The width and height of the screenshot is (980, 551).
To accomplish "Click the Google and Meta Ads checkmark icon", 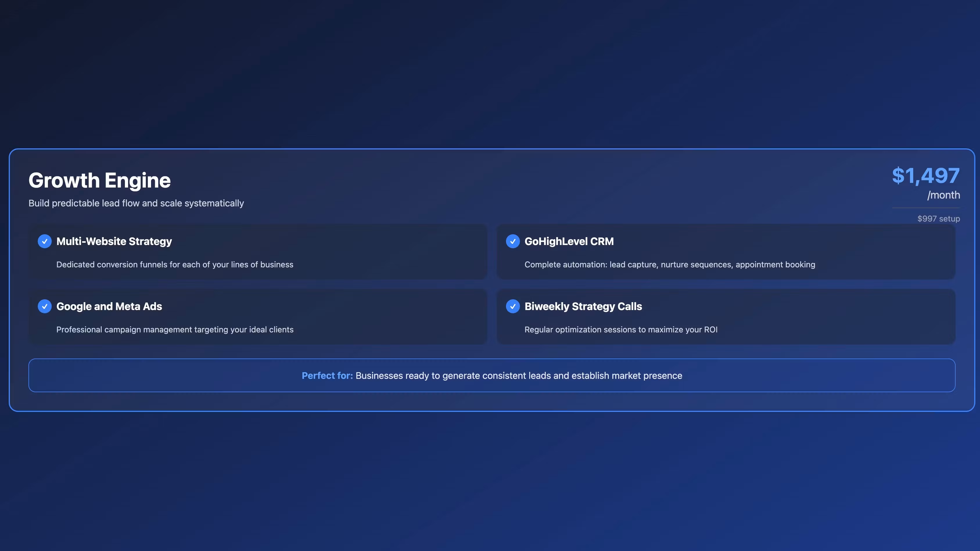I will tap(44, 306).
